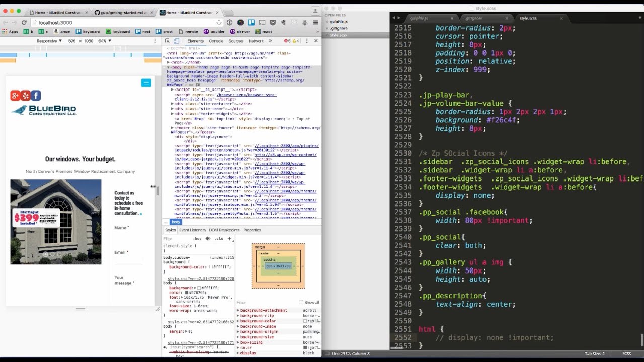Click the cast screen extension icon
The width and height of the screenshot is (644, 362).
tap(262, 23)
